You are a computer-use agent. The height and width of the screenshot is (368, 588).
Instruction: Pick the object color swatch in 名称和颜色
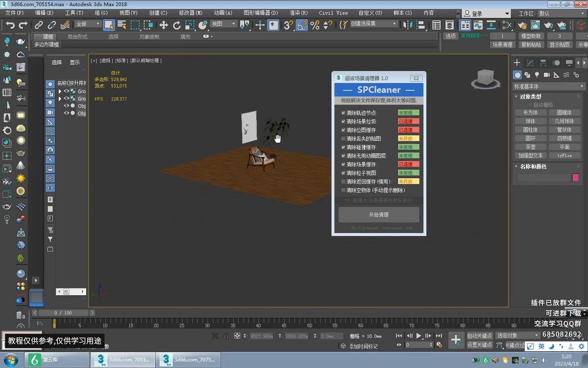575,177
